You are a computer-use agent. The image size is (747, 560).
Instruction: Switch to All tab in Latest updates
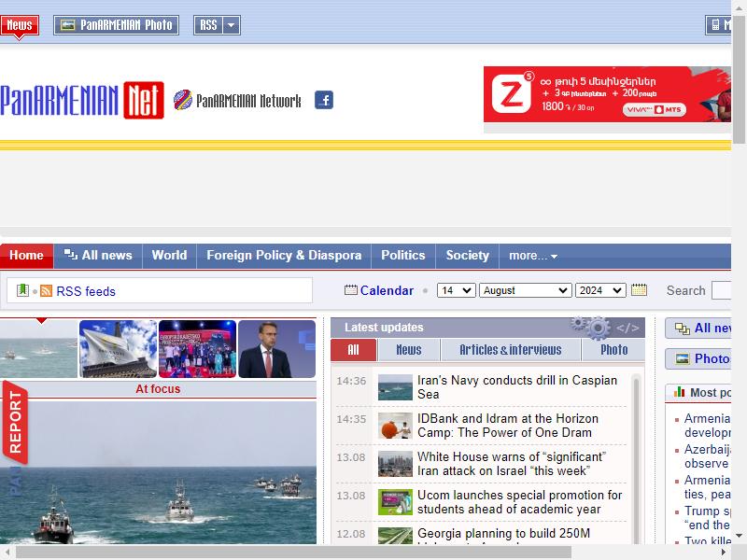[354, 350]
